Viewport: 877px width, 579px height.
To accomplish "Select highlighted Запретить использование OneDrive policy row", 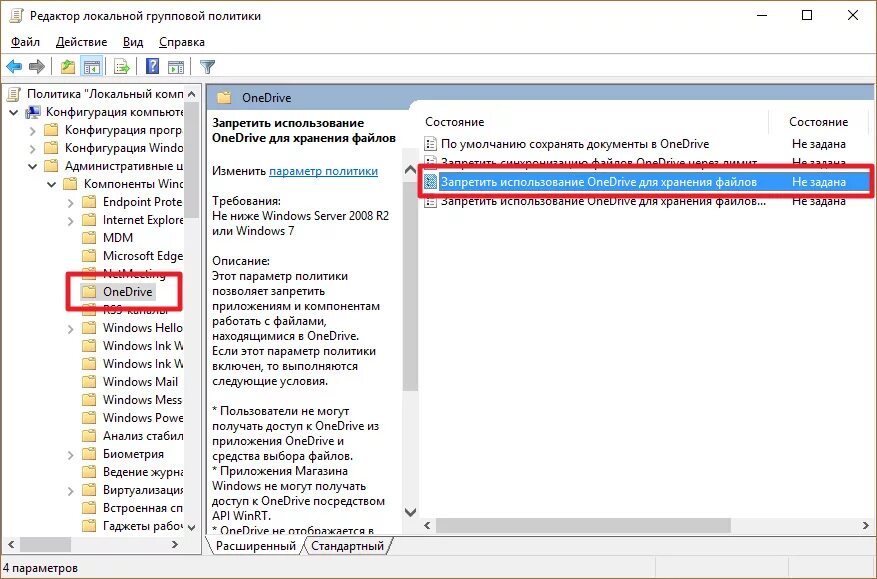I will 646,182.
